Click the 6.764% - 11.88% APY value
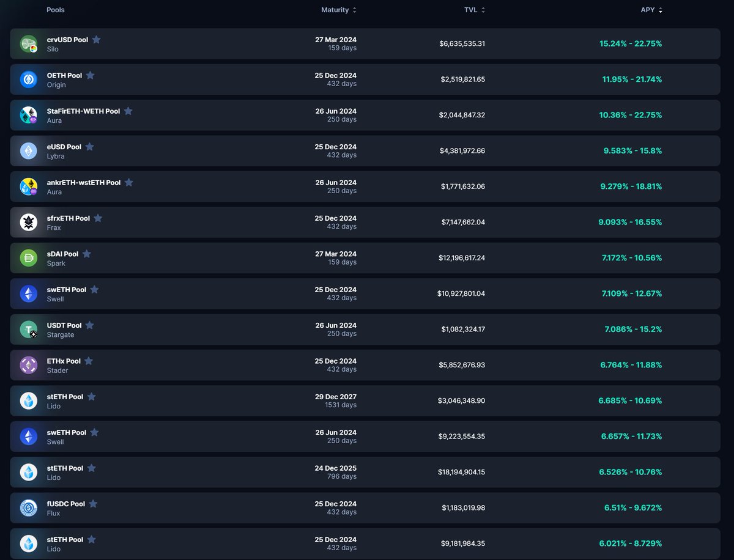Image resolution: width=734 pixels, height=560 pixels. pyautogui.click(x=631, y=365)
